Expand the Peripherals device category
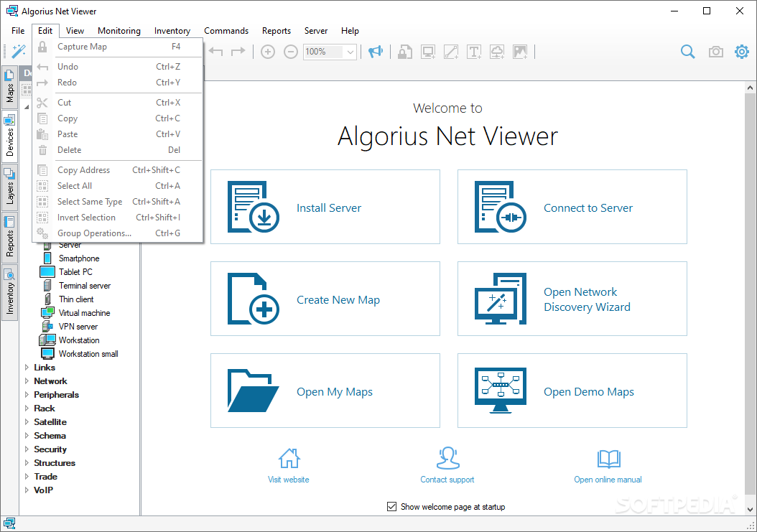 point(27,394)
